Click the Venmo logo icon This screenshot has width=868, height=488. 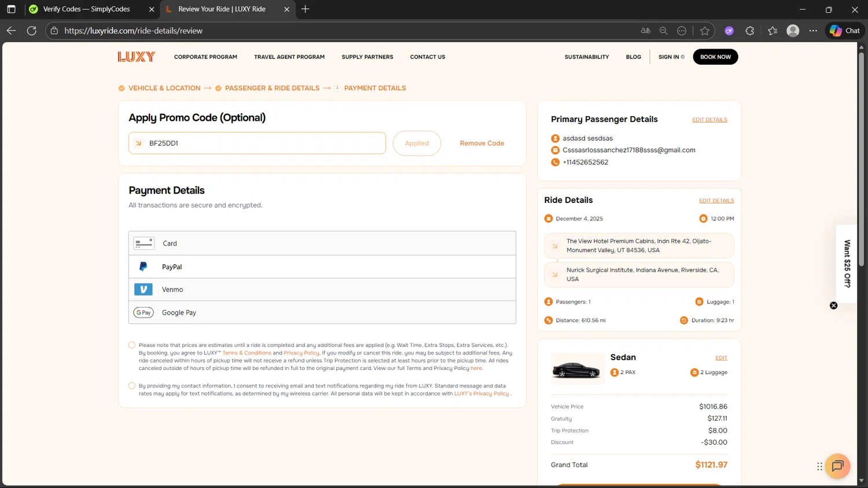(143, 289)
